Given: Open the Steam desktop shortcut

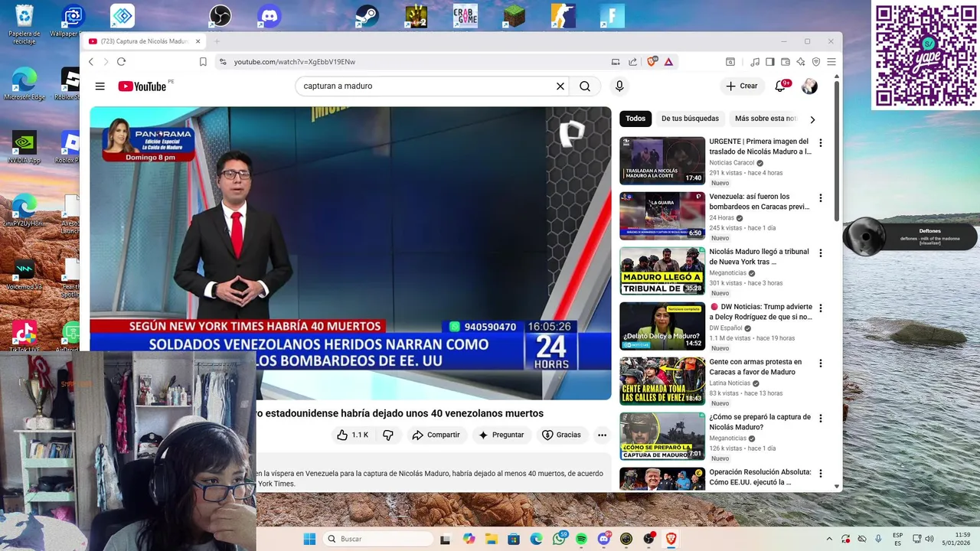Looking at the screenshot, I should tap(367, 15).
